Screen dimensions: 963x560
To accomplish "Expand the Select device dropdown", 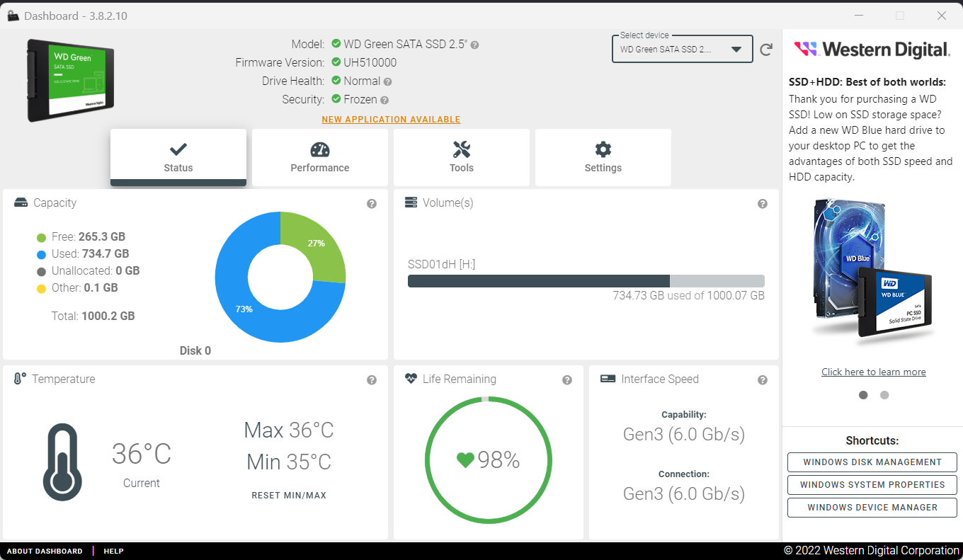I will tap(682, 50).
